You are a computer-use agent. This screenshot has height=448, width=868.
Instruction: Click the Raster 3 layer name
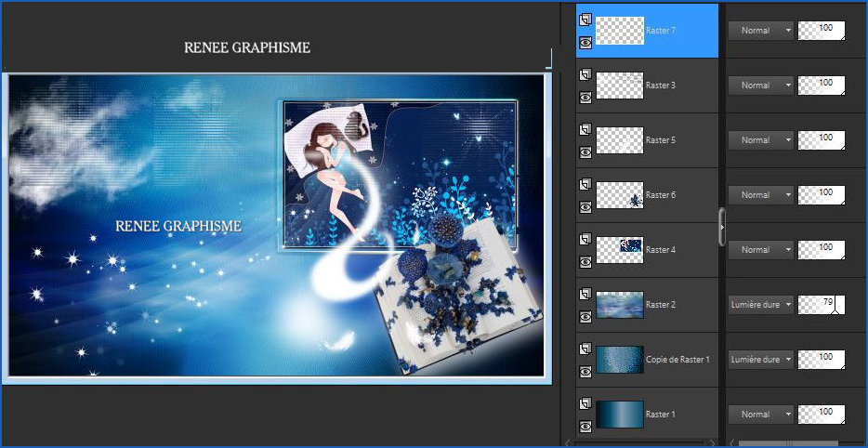[661, 86]
